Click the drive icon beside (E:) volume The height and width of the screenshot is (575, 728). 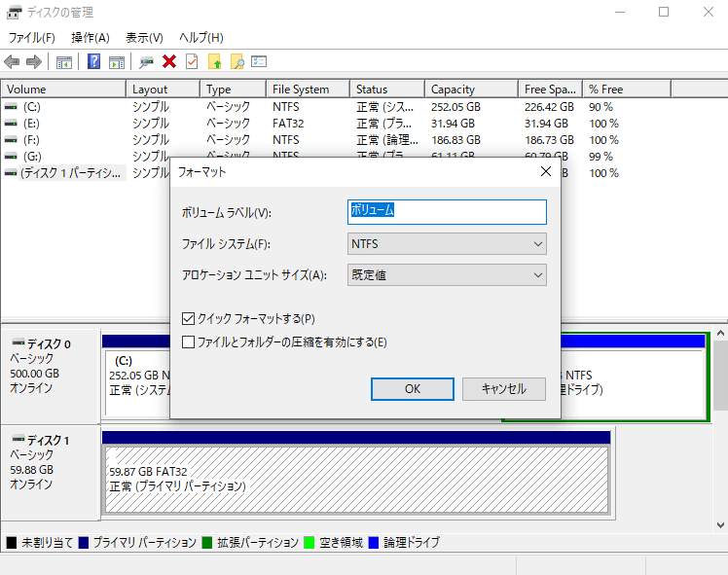point(11,124)
